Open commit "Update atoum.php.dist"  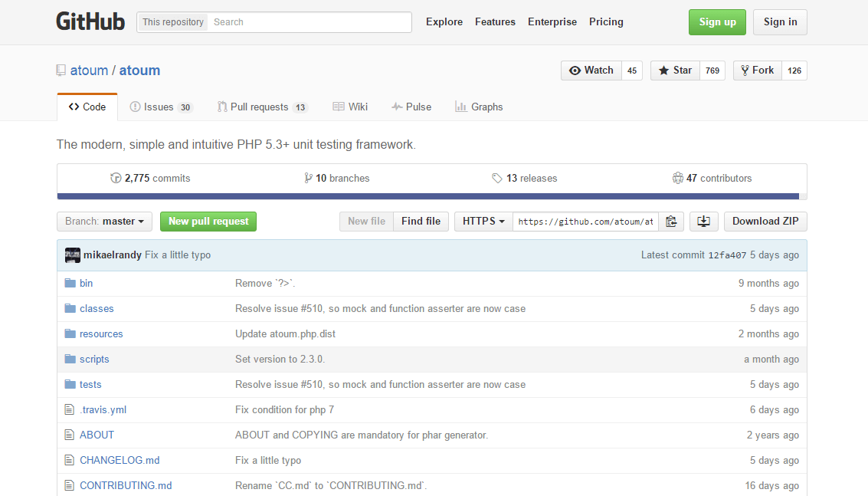pos(285,333)
